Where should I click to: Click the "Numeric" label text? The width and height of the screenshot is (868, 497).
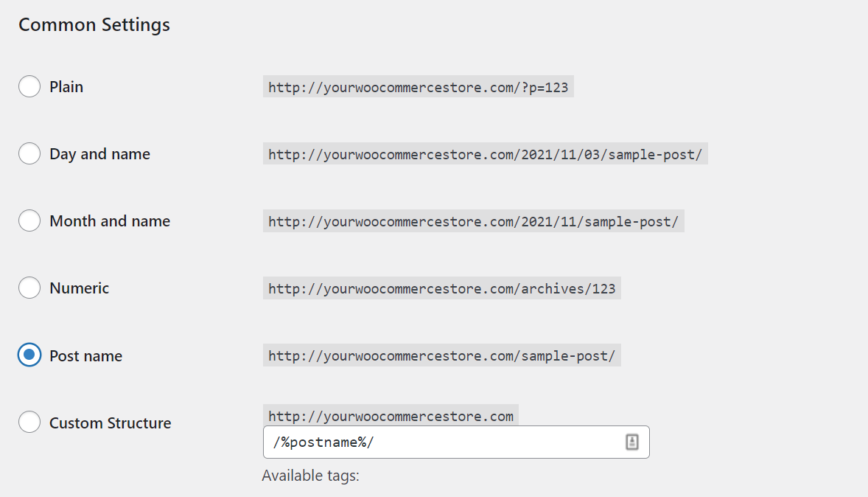[79, 288]
